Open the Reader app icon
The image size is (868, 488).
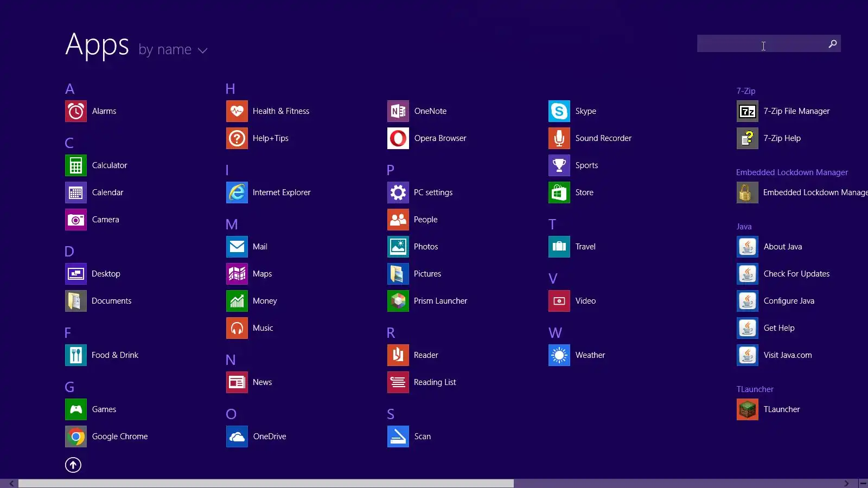point(398,355)
